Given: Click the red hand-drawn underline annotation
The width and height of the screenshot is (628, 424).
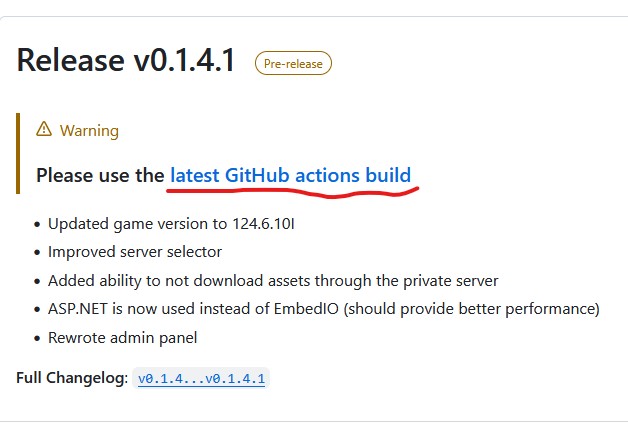Looking at the screenshot, I should point(293,192).
